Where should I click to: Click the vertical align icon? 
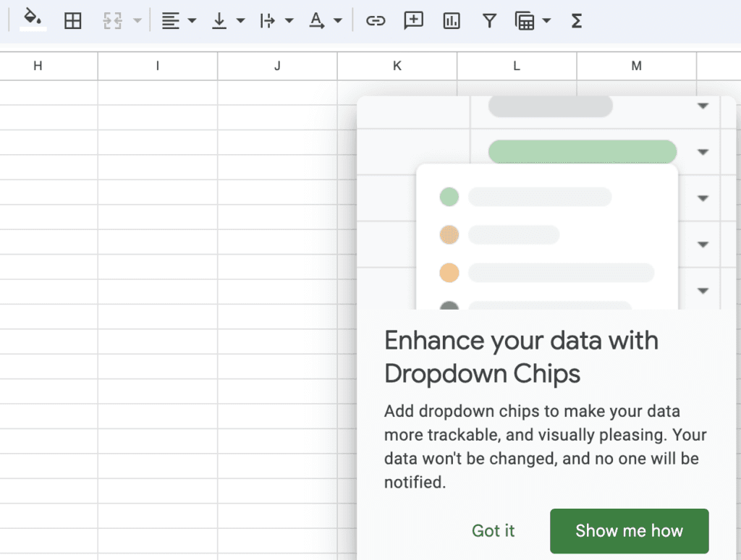(x=219, y=20)
